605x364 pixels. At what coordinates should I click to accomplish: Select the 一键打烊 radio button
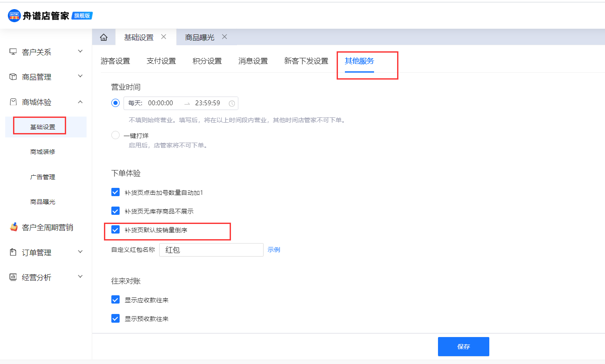tap(115, 135)
